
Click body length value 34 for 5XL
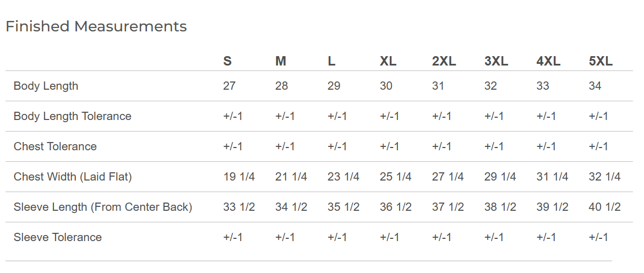pyautogui.click(x=595, y=86)
